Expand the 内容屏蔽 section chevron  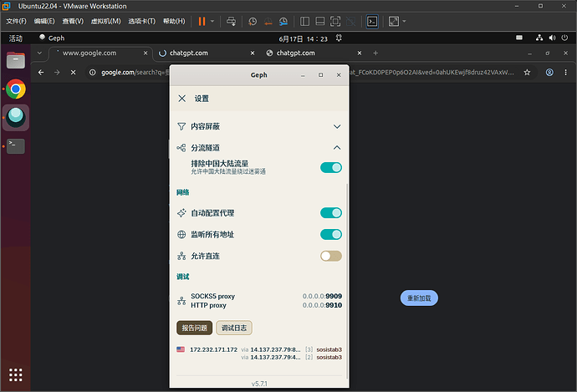tap(337, 126)
